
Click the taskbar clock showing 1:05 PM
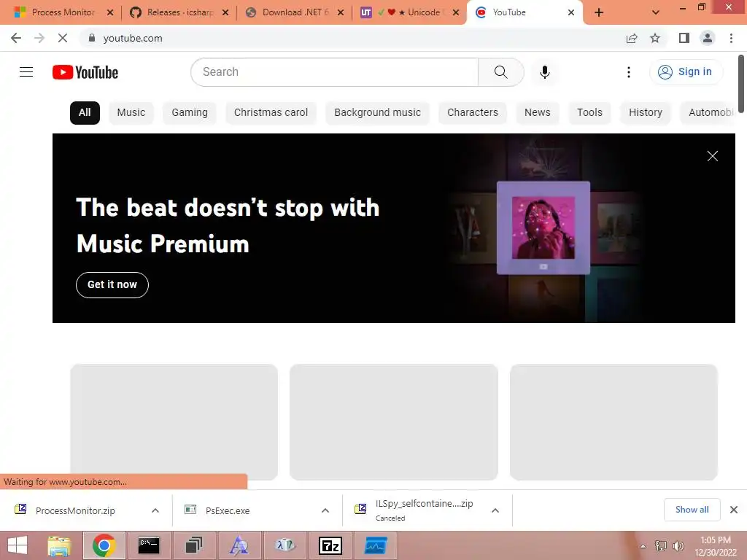[716, 545]
